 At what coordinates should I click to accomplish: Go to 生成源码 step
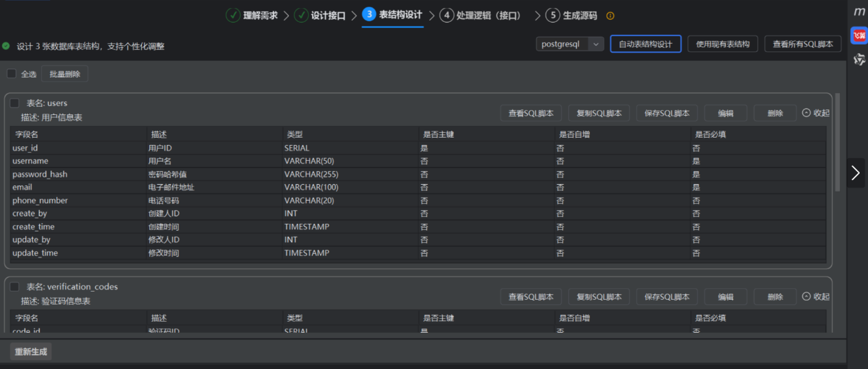[580, 16]
